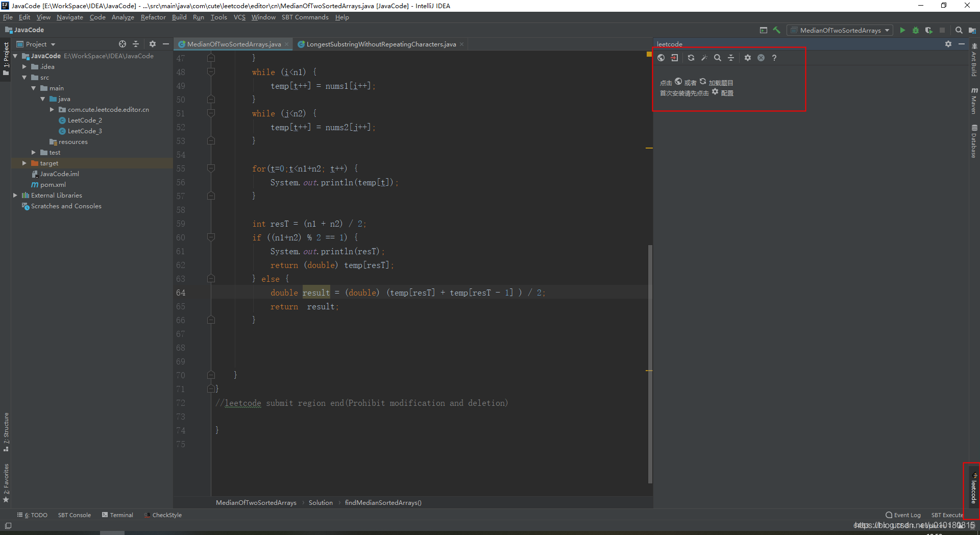Run the Debug icon for MedianOfTwoSortedArrays
980x535 pixels.
pyautogui.click(x=915, y=30)
